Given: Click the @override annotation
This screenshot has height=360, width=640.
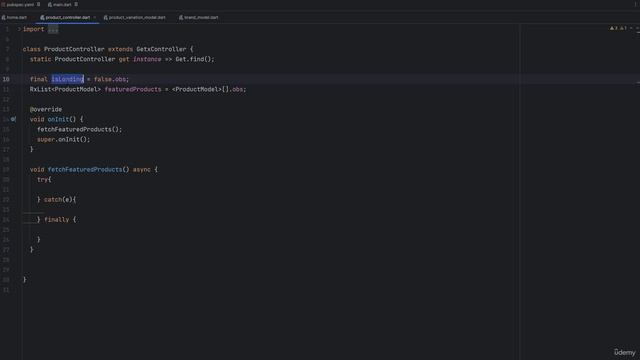Looking at the screenshot, I should click(46, 109).
